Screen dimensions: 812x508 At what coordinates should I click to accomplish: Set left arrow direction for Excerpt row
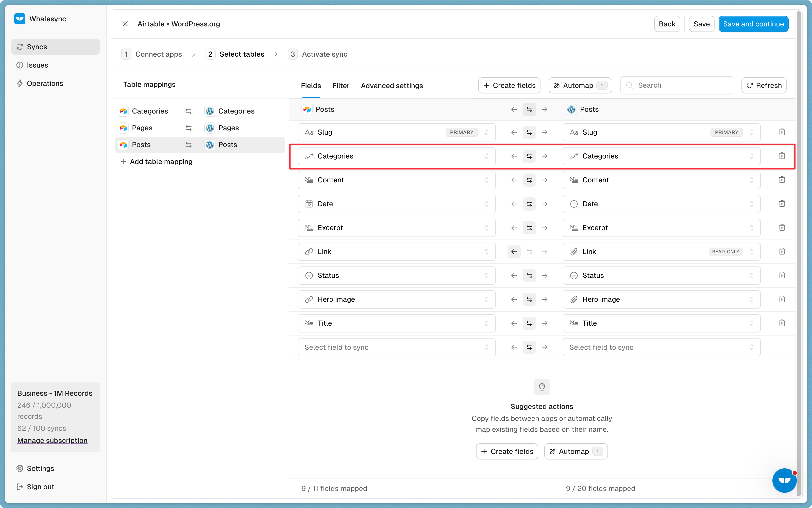[x=514, y=228]
